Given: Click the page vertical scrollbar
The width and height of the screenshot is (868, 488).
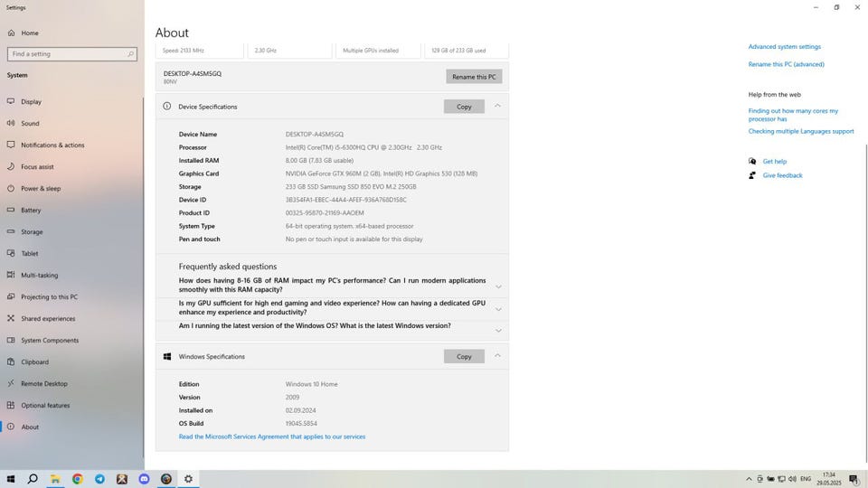Looking at the screenshot, I should click(x=866, y=304).
